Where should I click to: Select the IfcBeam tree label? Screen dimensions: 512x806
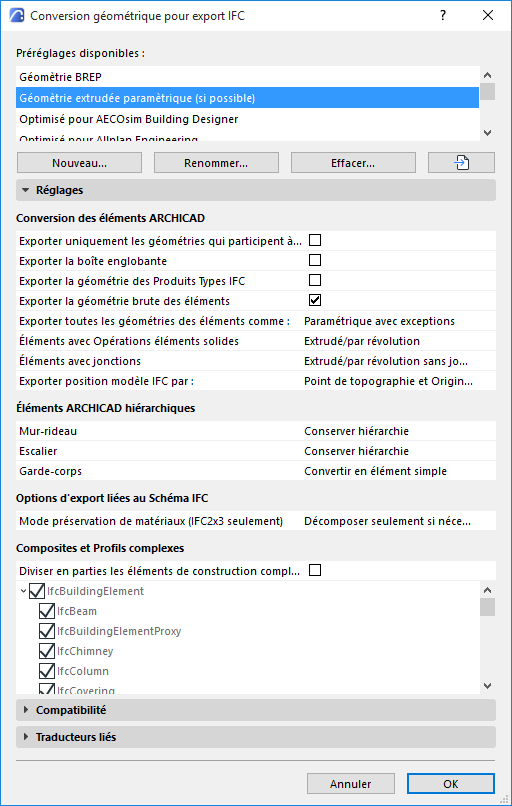[x=77, y=611]
